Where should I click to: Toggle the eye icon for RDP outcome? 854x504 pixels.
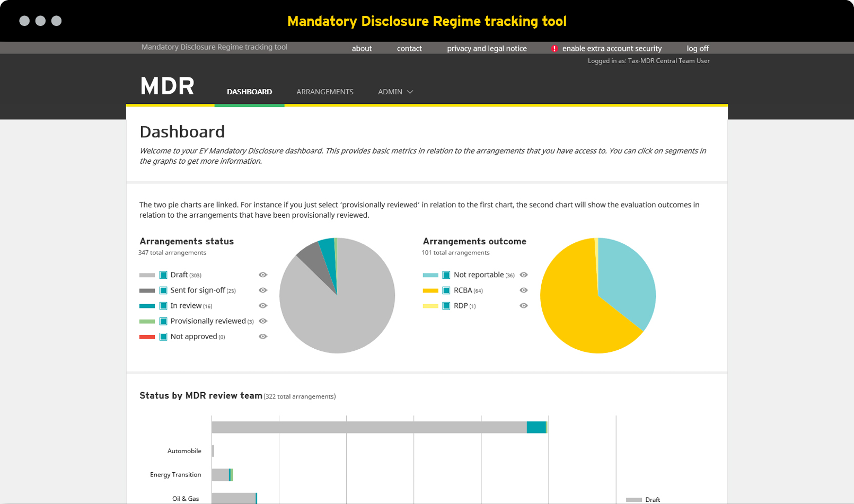pyautogui.click(x=524, y=305)
